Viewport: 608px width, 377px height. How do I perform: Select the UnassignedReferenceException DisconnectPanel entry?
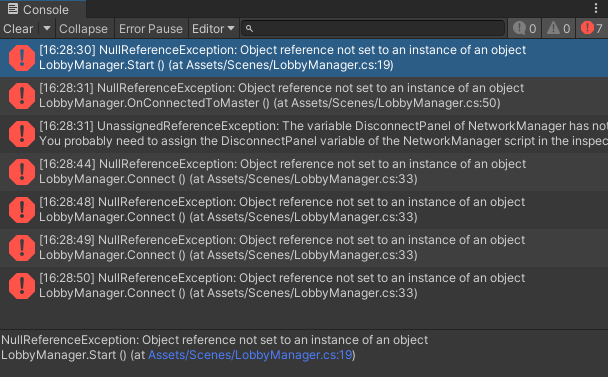(x=304, y=133)
